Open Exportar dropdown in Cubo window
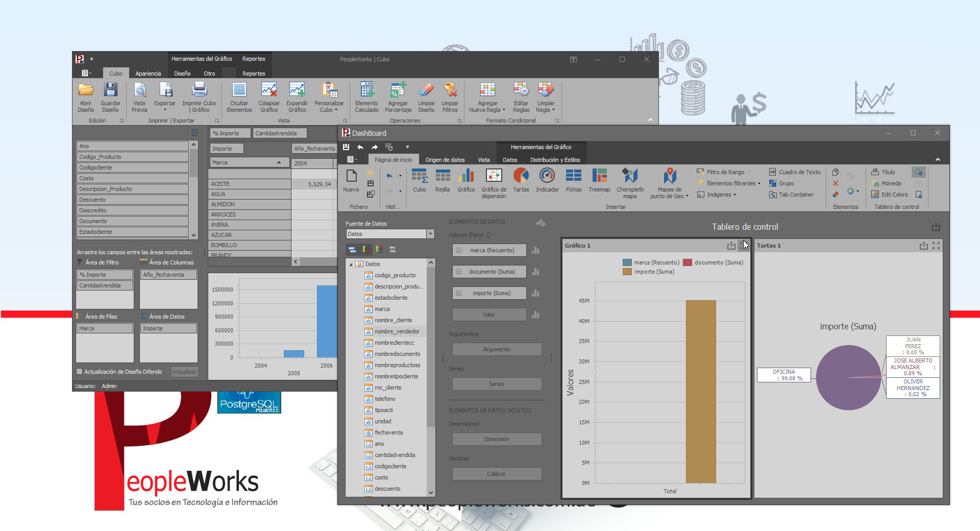The width and height of the screenshot is (980, 531). [x=165, y=98]
